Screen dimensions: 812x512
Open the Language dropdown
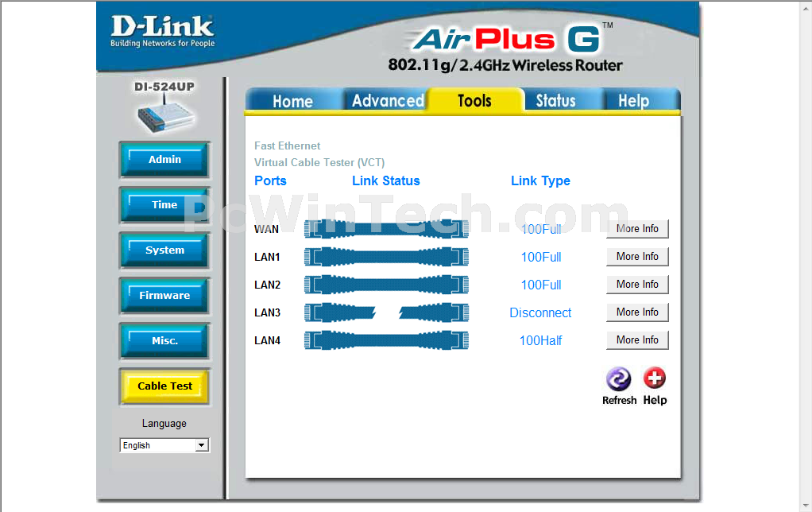[164, 445]
